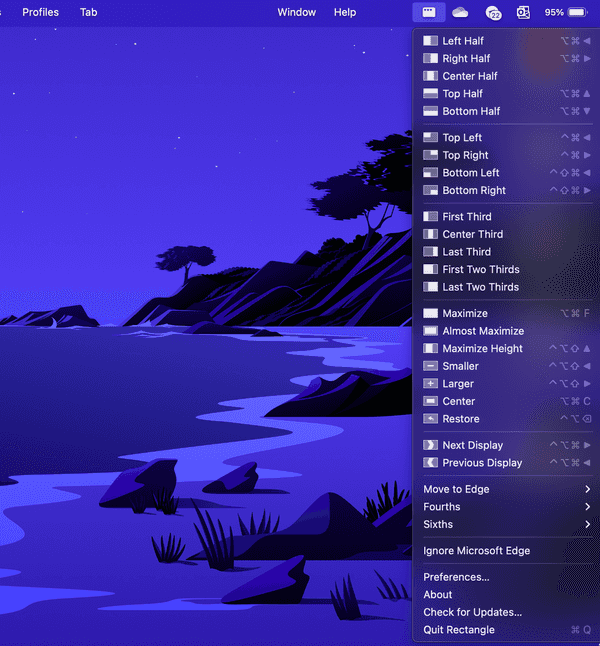Click the 95% battery percentage text
Image resolution: width=600 pixels, height=646 pixels.
tap(554, 12)
